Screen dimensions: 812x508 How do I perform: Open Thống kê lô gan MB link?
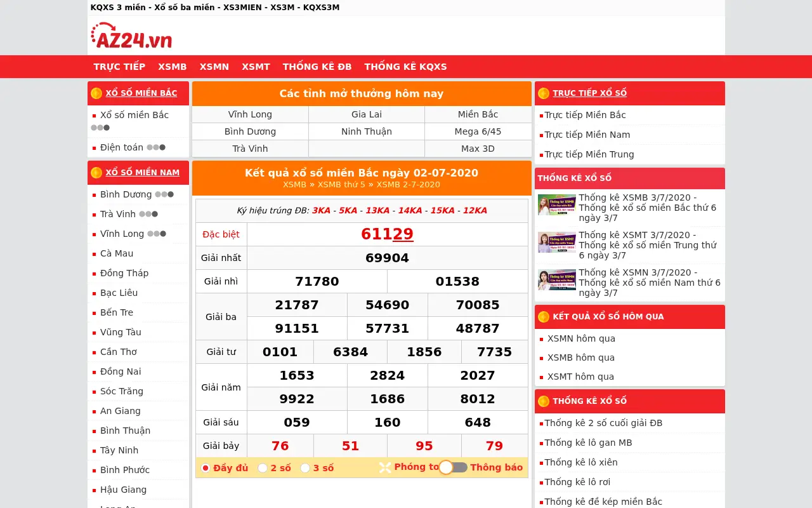[x=588, y=443]
